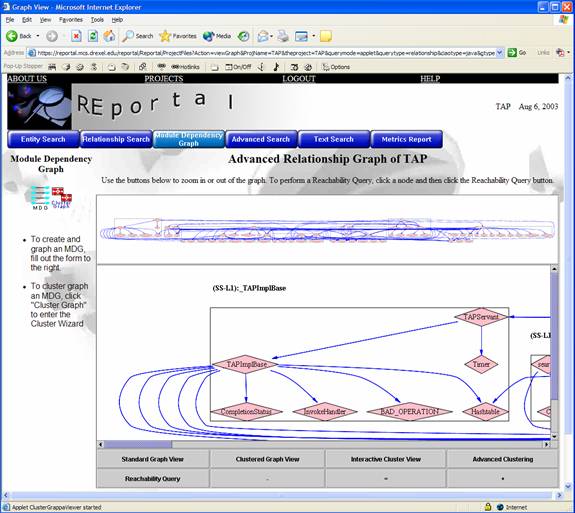Click the History icon in toolbar
575x513 pixels.
pyautogui.click(x=243, y=36)
